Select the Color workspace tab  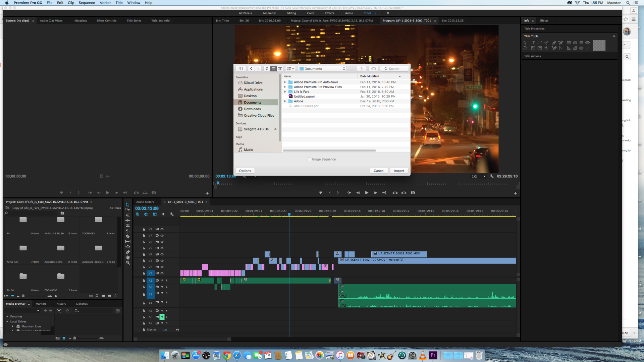pyautogui.click(x=310, y=13)
